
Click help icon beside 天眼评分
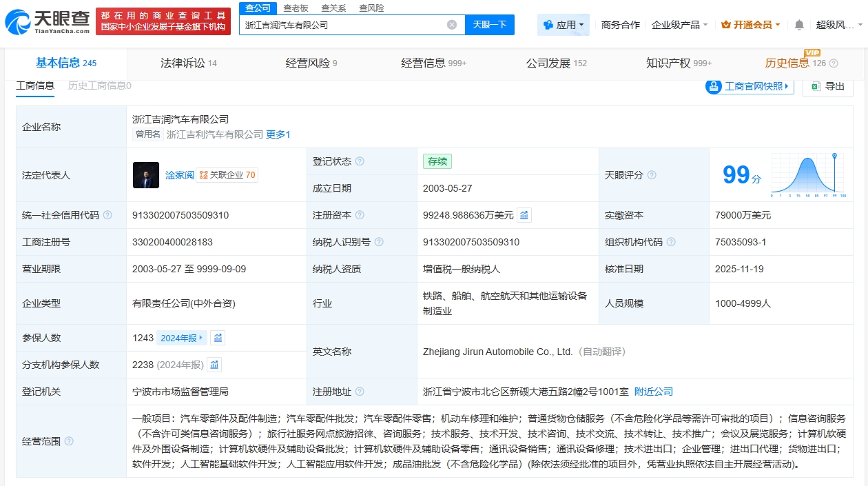click(x=652, y=175)
